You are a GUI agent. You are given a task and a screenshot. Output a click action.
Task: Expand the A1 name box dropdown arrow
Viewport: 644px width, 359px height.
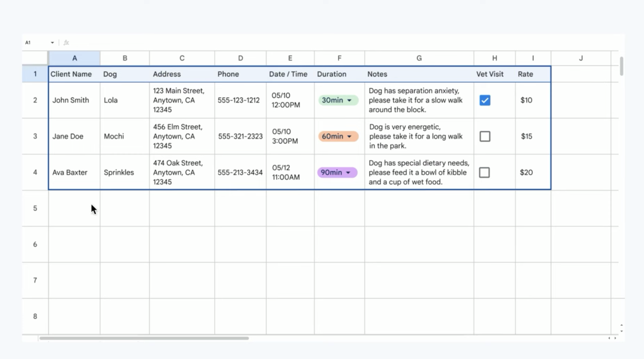[52, 43]
